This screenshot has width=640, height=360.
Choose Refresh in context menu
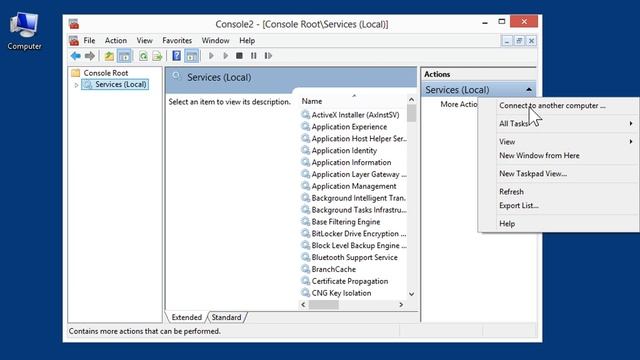pos(559,191)
